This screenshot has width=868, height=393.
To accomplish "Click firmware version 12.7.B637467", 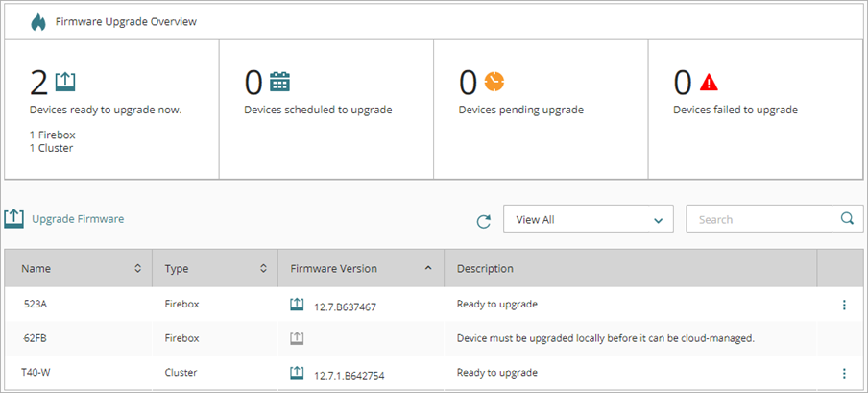I will (x=346, y=307).
